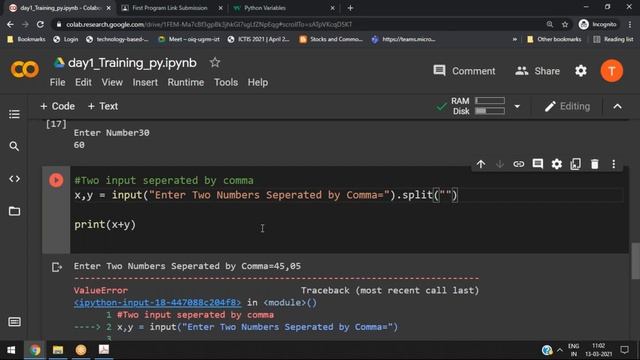The height and width of the screenshot is (360, 640).
Task: Open Windows notification center
Action: coord(624,350)
